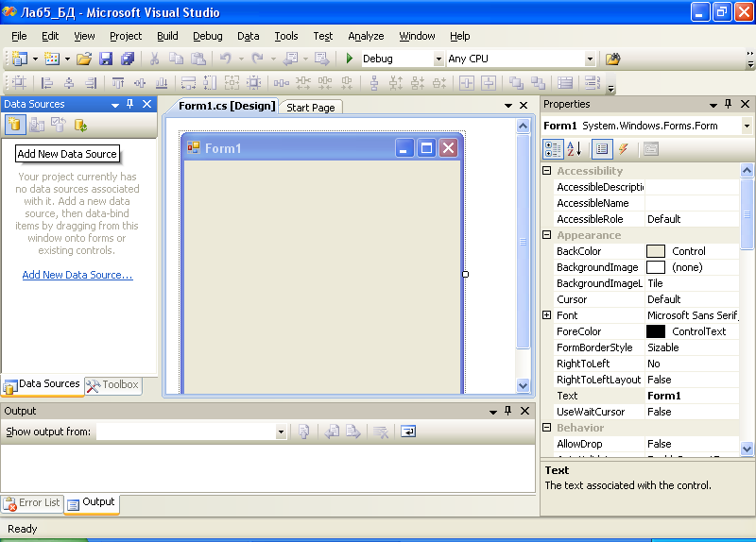Click Refresh icon in Data Sources toolbar
The height and width of the screenshot is (542, 756).
(80, 126)
